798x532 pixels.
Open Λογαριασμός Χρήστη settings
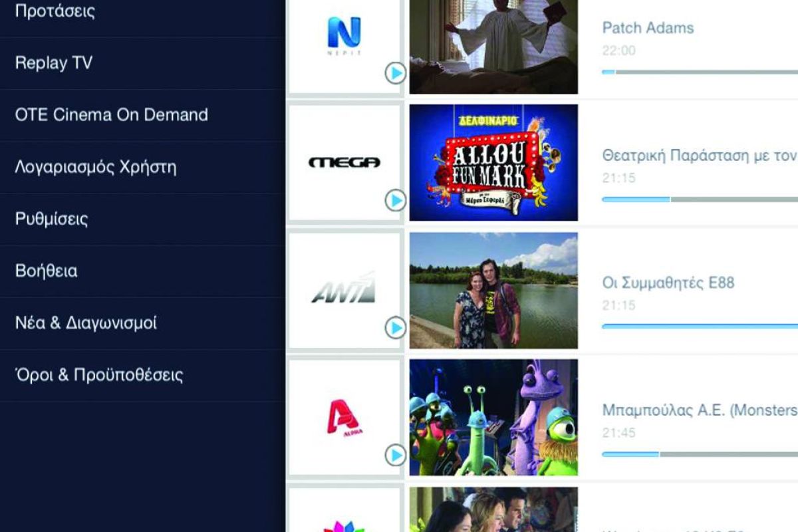[97, 166]
